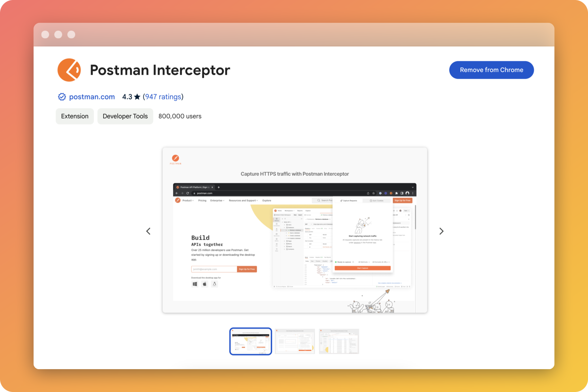Expand the All Domains & URLs dropdown
Screen dimensions: 588x392
point(381,262)
